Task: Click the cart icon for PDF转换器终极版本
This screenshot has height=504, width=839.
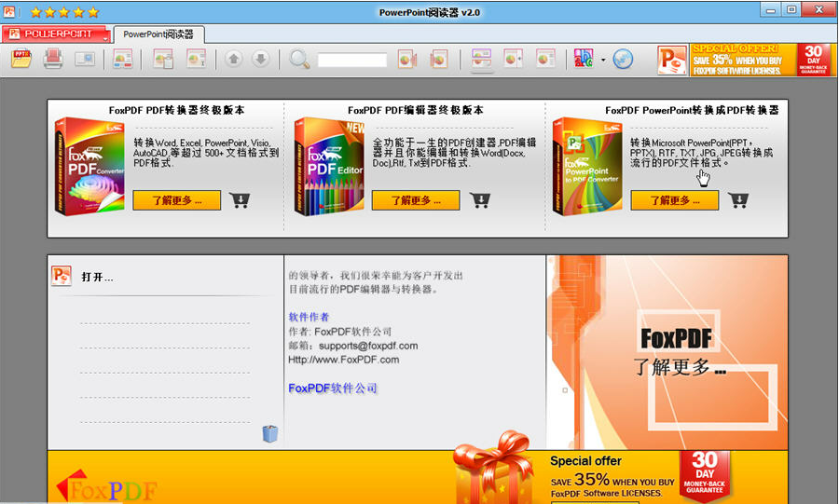Action: (240, 200)
